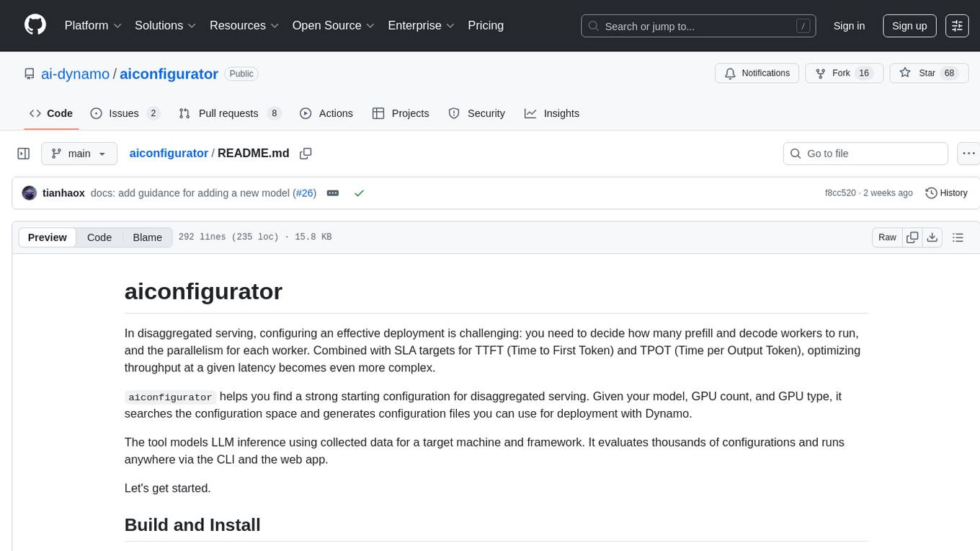Viewport: 980px width, 551px height.
Task: Download the raw file icon
Action: [932, 237]
